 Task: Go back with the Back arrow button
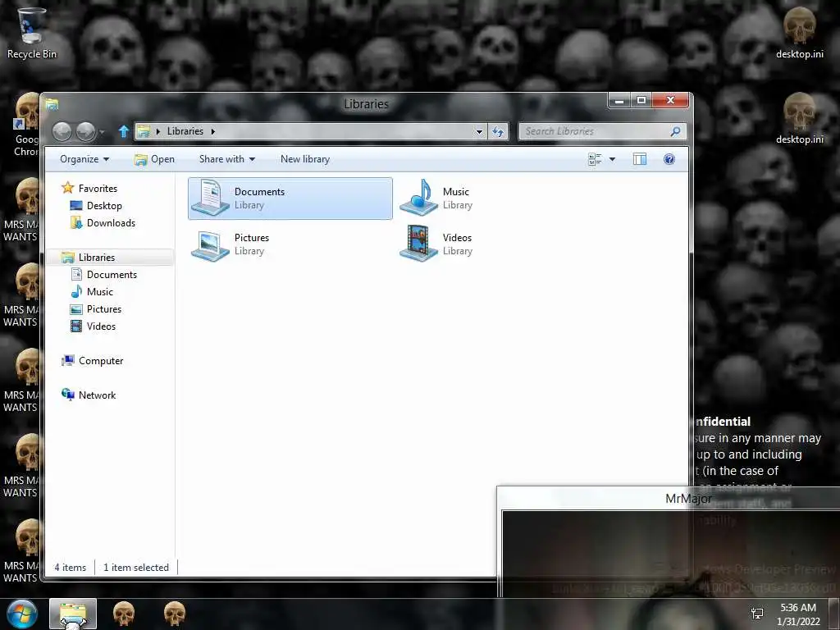[x=62, y=131]
